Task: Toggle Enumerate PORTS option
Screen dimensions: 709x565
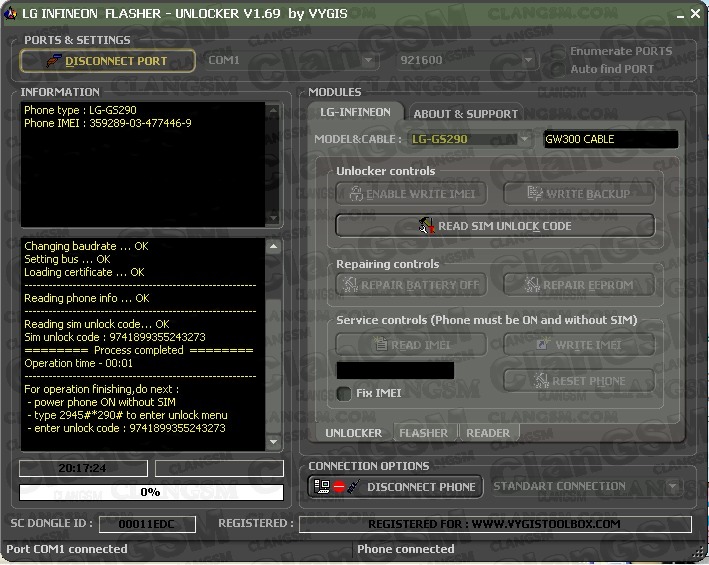Action: point(558,51)
